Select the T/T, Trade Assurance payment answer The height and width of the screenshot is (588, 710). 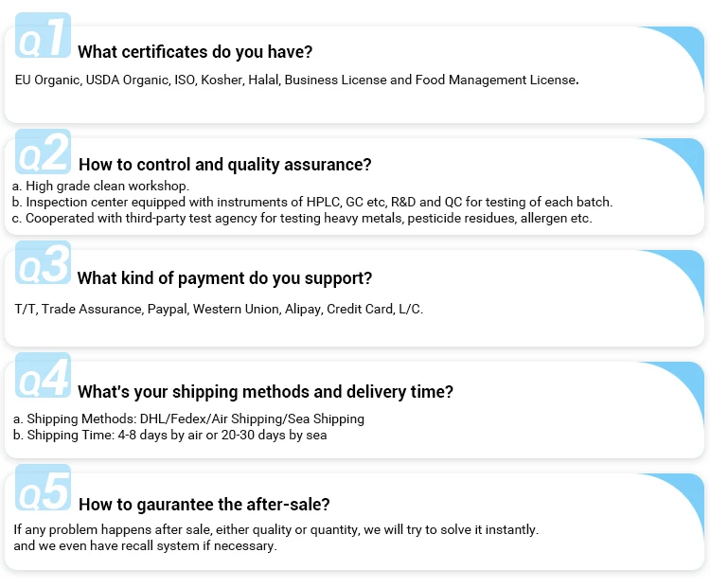coord(219,309)
